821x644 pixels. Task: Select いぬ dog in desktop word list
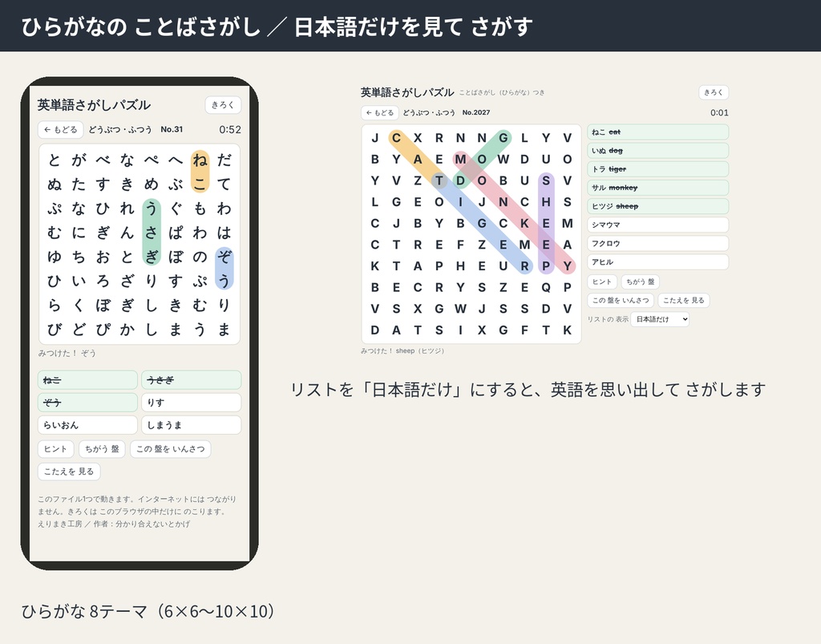click(658, 151)
